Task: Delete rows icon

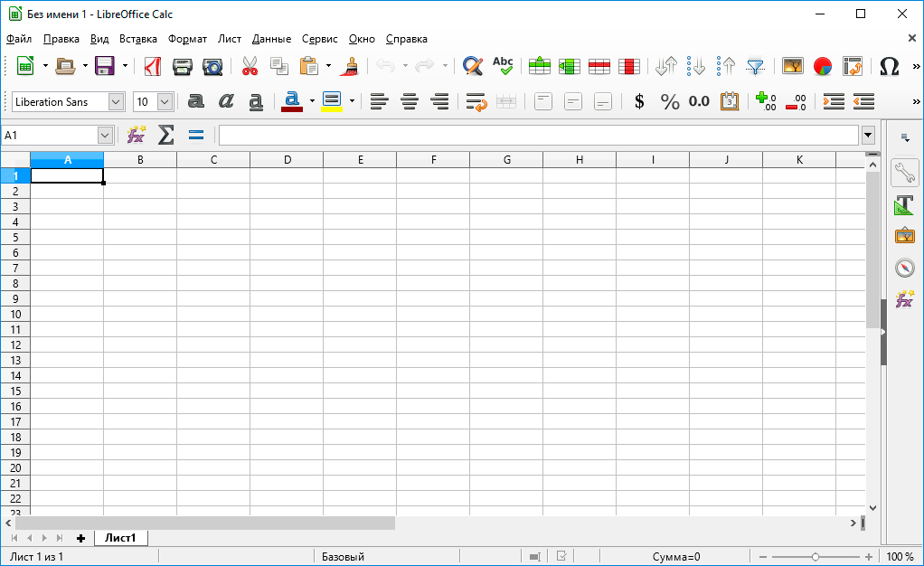Action: pyautogui.click(x=599, y=66)
